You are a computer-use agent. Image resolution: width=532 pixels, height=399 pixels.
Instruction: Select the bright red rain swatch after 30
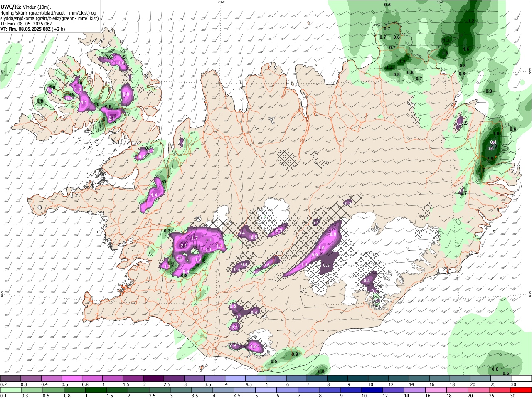[520, 390]
